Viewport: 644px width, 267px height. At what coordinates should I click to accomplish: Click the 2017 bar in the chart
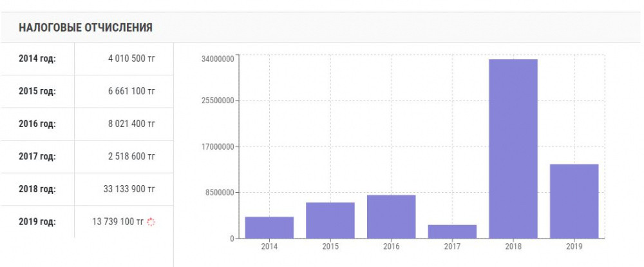point(452,231)
